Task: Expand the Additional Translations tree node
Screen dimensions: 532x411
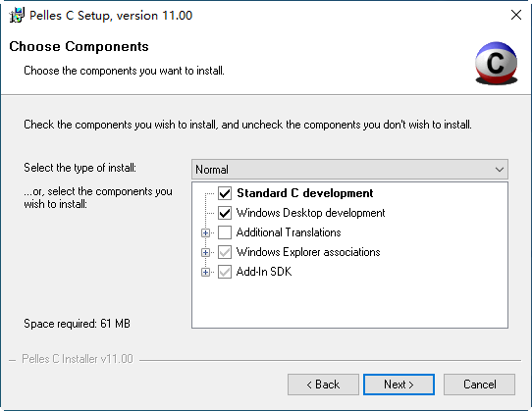Action: tap(205, 232)
